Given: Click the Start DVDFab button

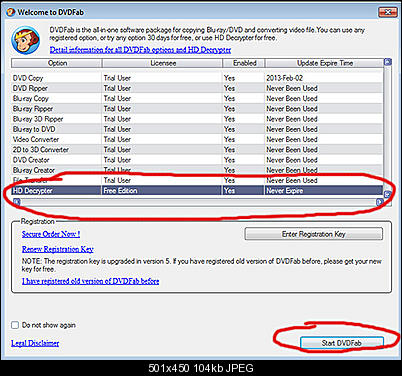Looking at the screenshot, I should (342, 343).
